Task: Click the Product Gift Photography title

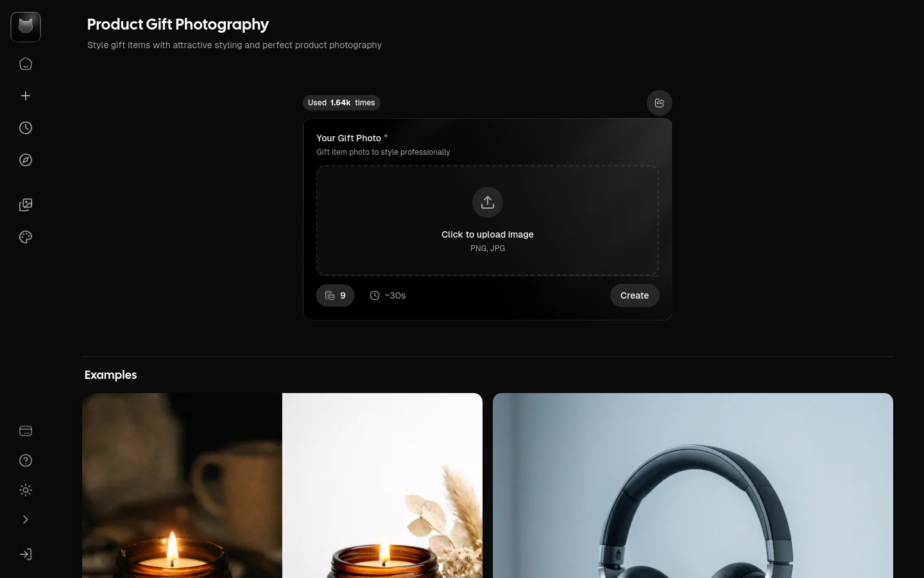Action: [178, 24]
